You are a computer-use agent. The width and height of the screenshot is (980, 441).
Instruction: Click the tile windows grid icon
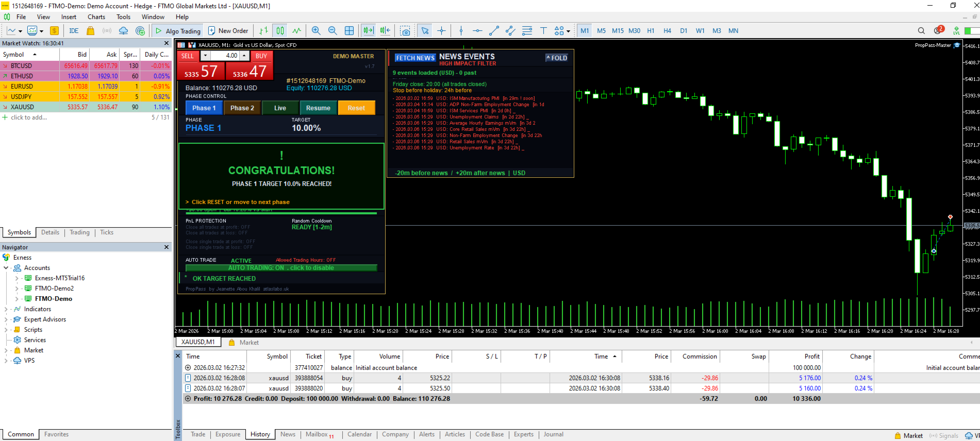point(349,31)
